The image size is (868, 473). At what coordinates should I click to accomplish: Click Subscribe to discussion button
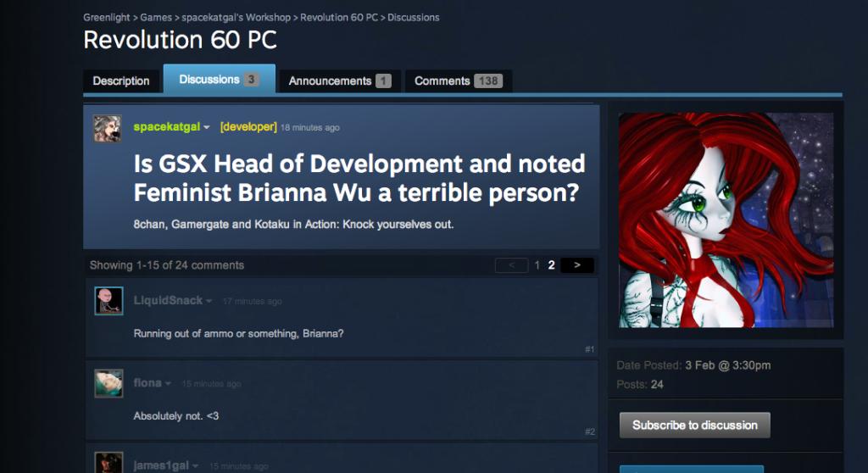[694, 426]
